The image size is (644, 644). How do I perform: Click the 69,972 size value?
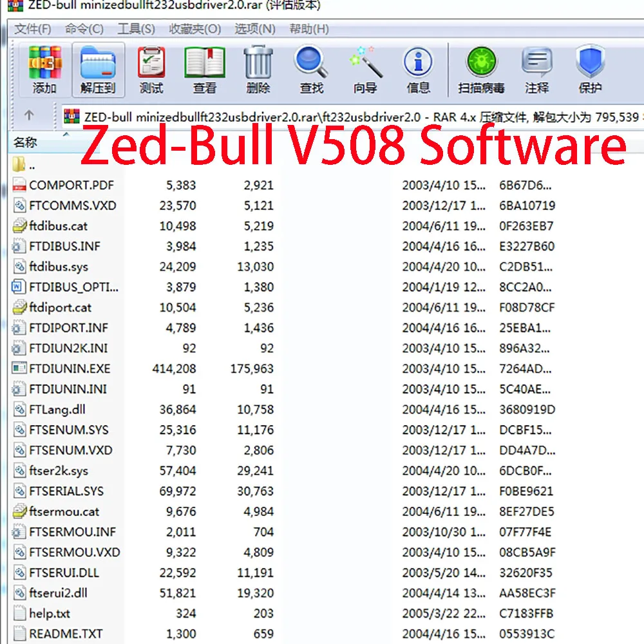pyautogui.click(x=178, y=491)
